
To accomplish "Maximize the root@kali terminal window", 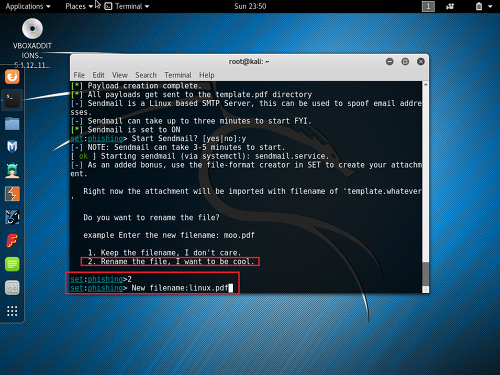I will click(405, 62).
